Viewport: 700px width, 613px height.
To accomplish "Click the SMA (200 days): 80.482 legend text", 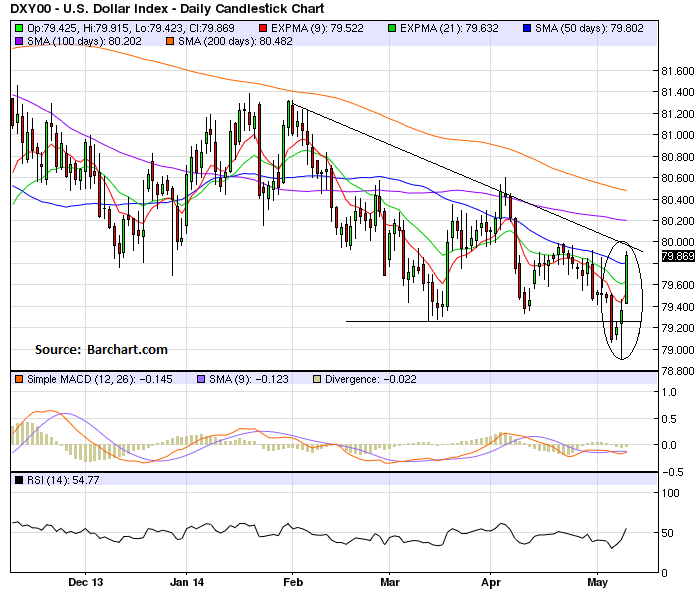I will (235, 41).
